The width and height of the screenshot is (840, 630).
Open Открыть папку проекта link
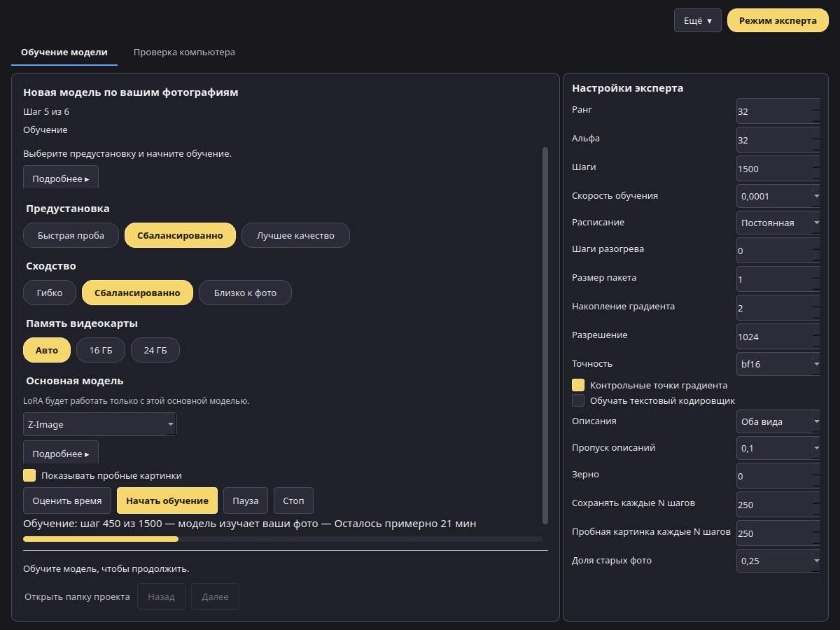point(77,597)
